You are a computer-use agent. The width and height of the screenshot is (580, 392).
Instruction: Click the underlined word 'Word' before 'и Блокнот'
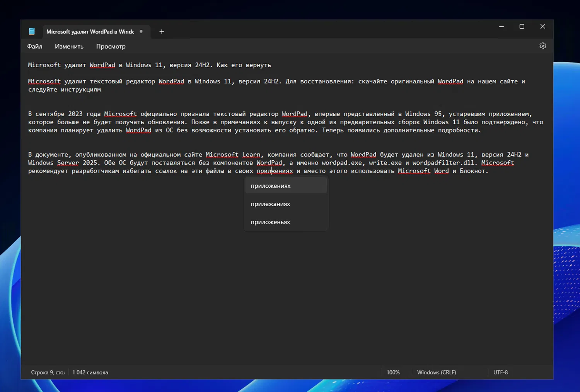[x=442, y=171]
